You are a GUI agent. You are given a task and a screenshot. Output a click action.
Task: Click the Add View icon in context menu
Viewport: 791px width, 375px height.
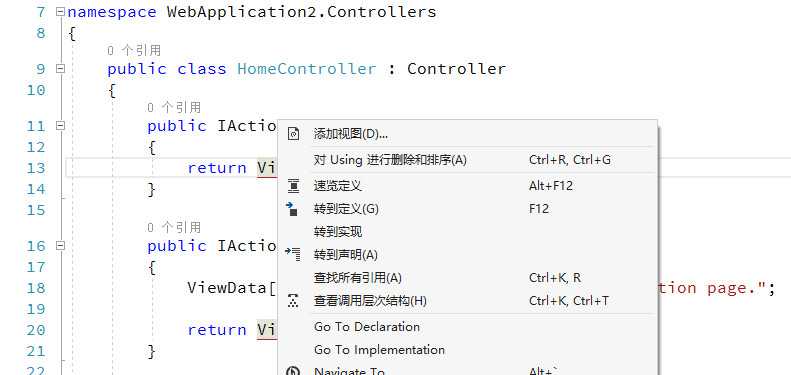click(293, 134)
